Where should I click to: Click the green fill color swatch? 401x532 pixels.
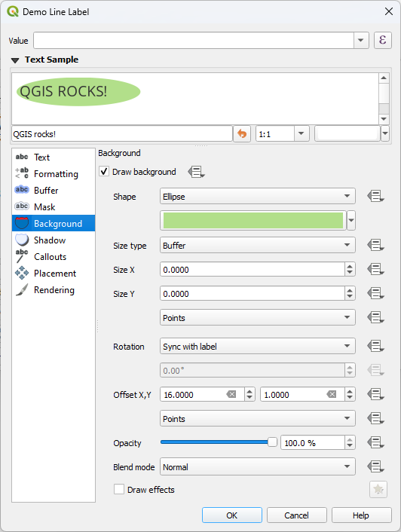(x=253, y=221)
